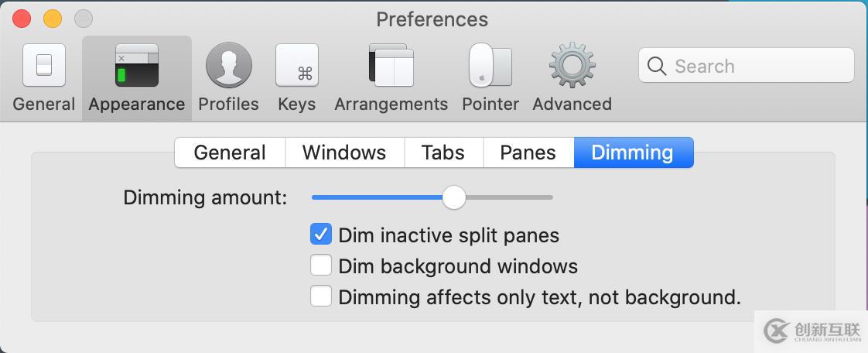Open Profiles preferences silhouette icon
The height and width of the screenshot is (353, 868).
click(x=228, y=66)
